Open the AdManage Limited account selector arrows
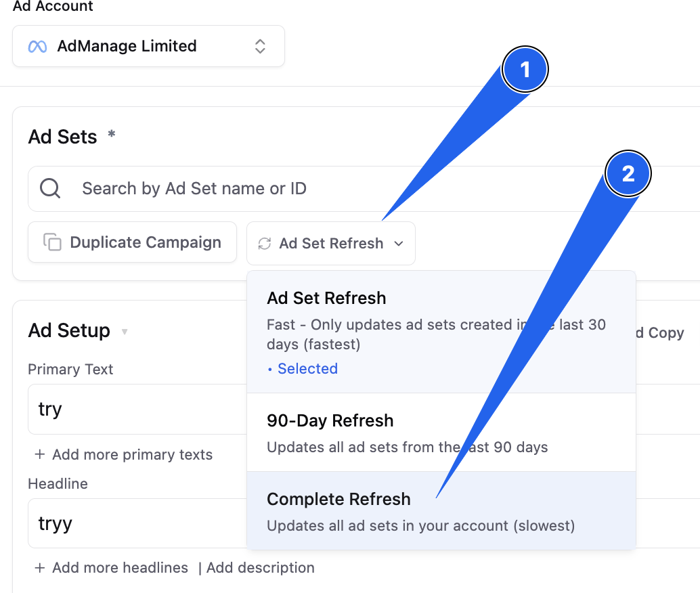The image size is (700, 593). (260, 47)
